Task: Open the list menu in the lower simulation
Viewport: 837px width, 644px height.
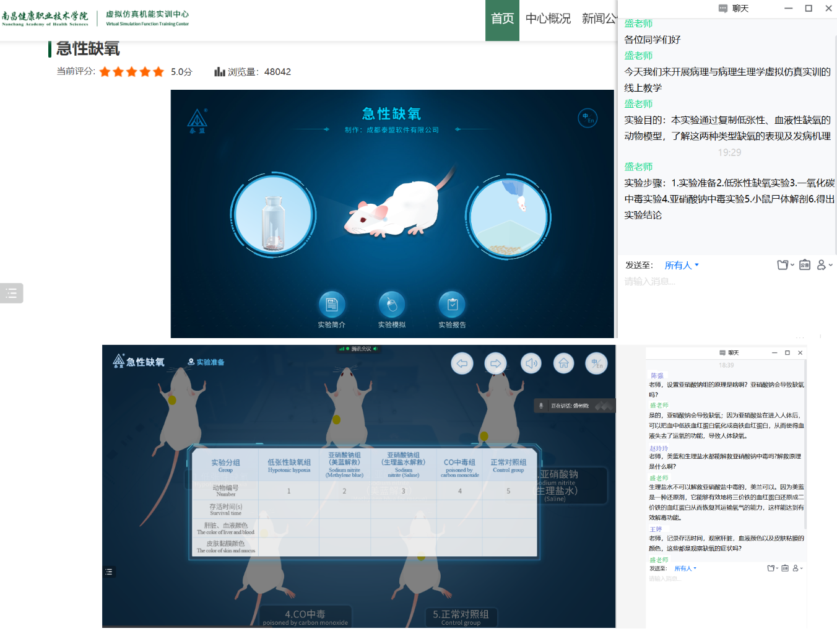Action: pyautogui.click(x=109, y=572)
